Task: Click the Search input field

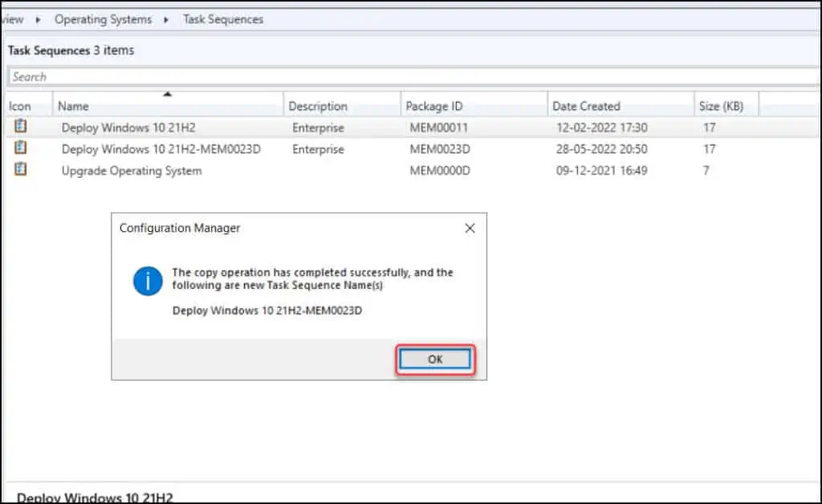Action: coord(414,77)
